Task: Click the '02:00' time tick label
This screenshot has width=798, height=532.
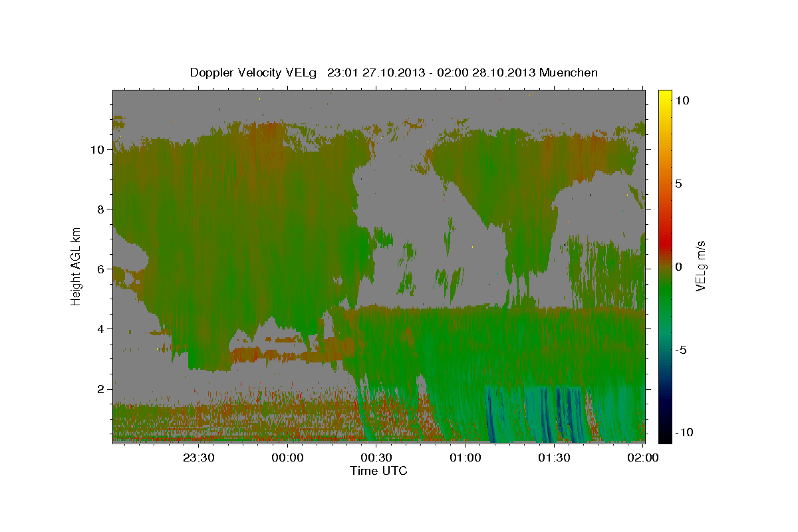Action: click(x=642, y=458)
